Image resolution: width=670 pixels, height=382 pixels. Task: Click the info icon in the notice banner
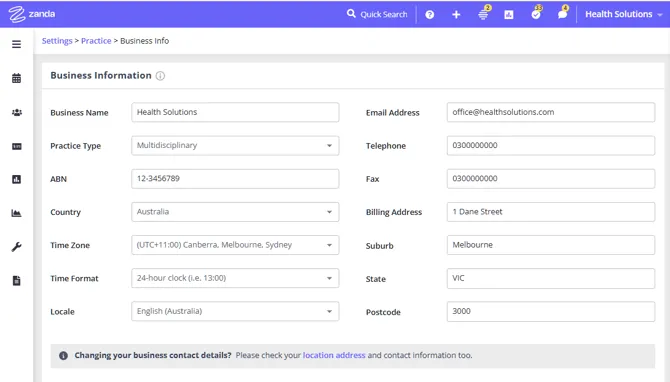63,356
